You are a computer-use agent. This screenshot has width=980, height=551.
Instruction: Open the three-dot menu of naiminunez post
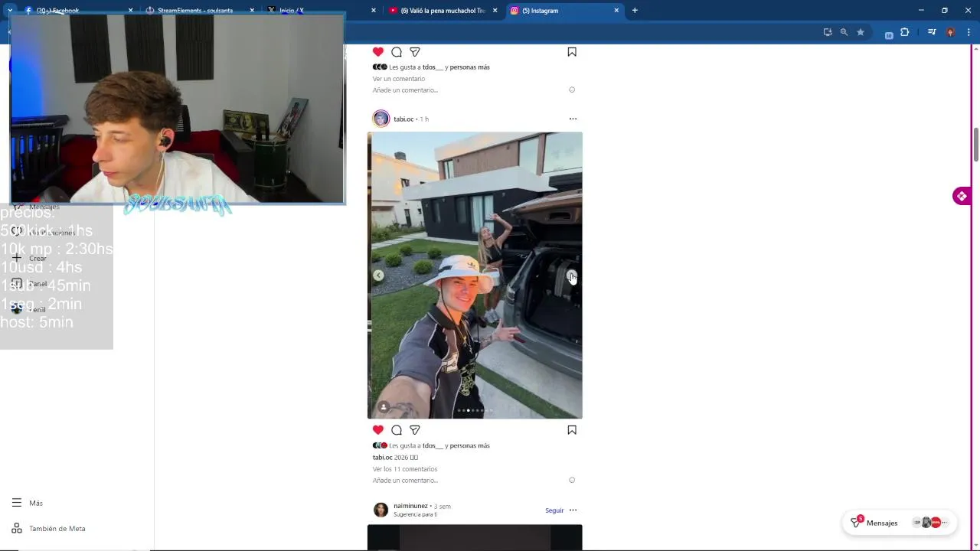[x=573, y=510]
